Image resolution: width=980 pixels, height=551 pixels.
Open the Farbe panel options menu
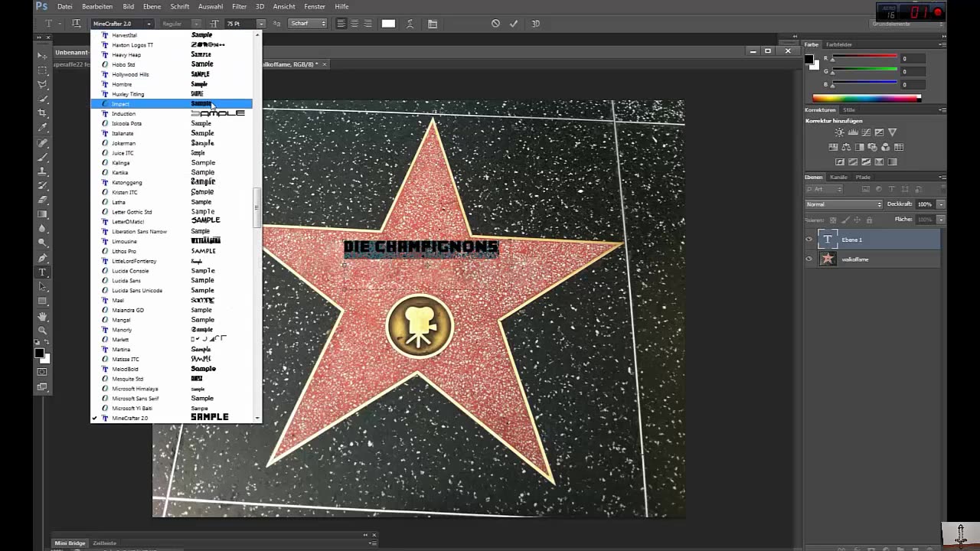(941, 44)
